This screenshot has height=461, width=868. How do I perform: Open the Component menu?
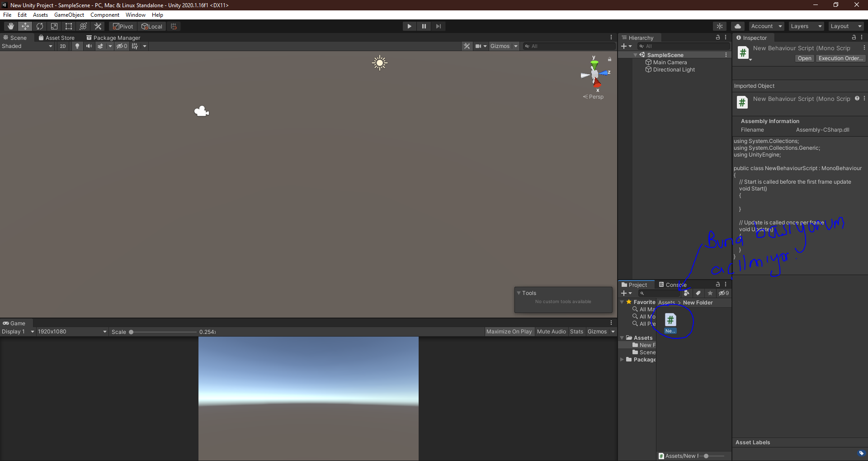[x=105, y=15]
